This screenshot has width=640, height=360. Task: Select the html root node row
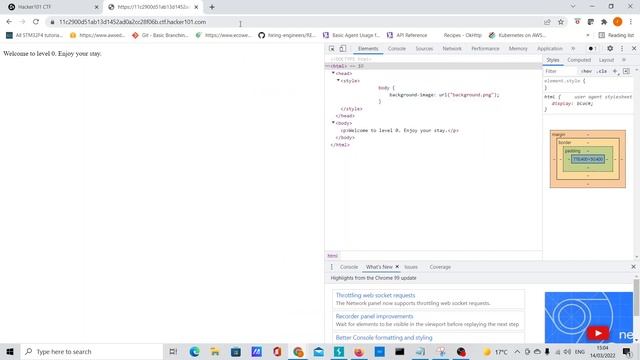tap(433, 66)
